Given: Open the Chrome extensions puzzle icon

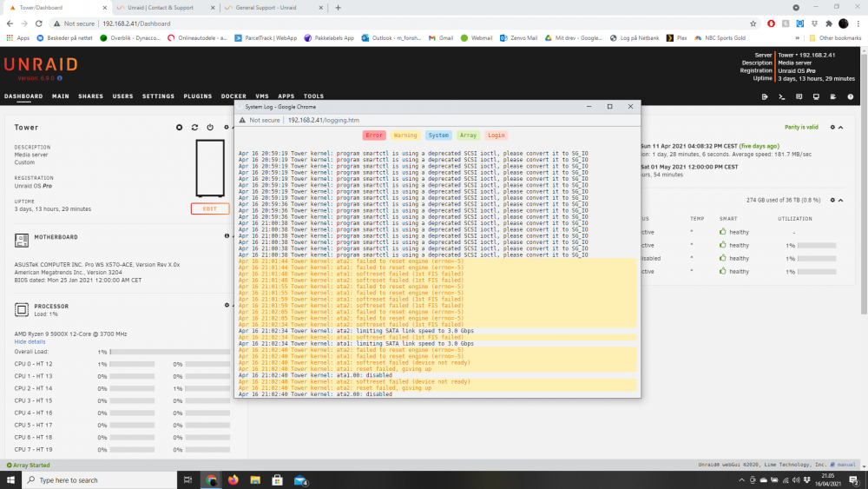Looking at the screenshot, I should tap(829, 23).
